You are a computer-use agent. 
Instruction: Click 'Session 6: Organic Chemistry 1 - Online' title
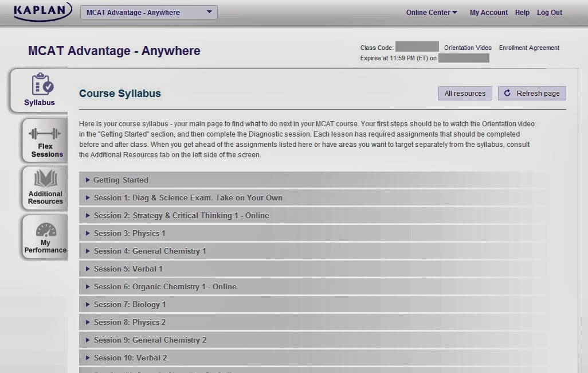click(165, 286)
